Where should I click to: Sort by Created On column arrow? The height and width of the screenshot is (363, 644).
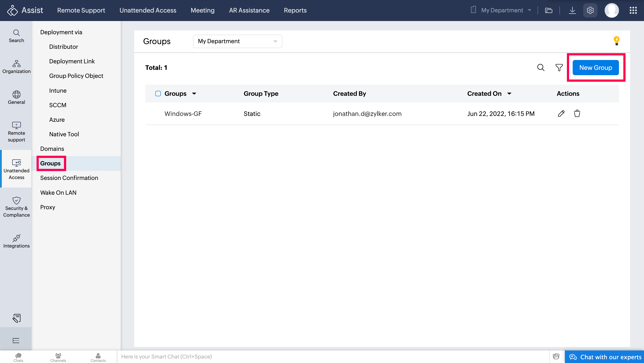tap(509, 94)
